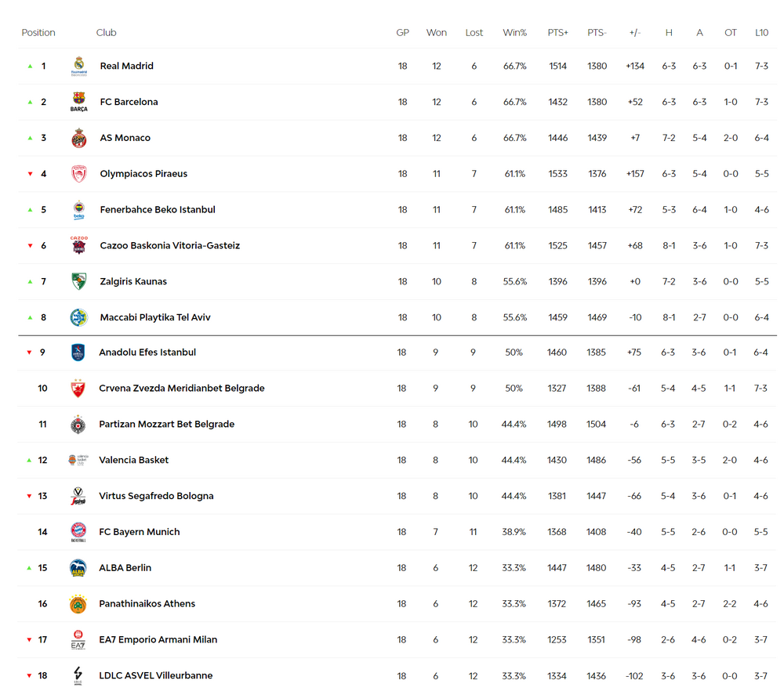Click the FC Barcelona crest logo
The image size is (784, 691).
tap(79, 102)
